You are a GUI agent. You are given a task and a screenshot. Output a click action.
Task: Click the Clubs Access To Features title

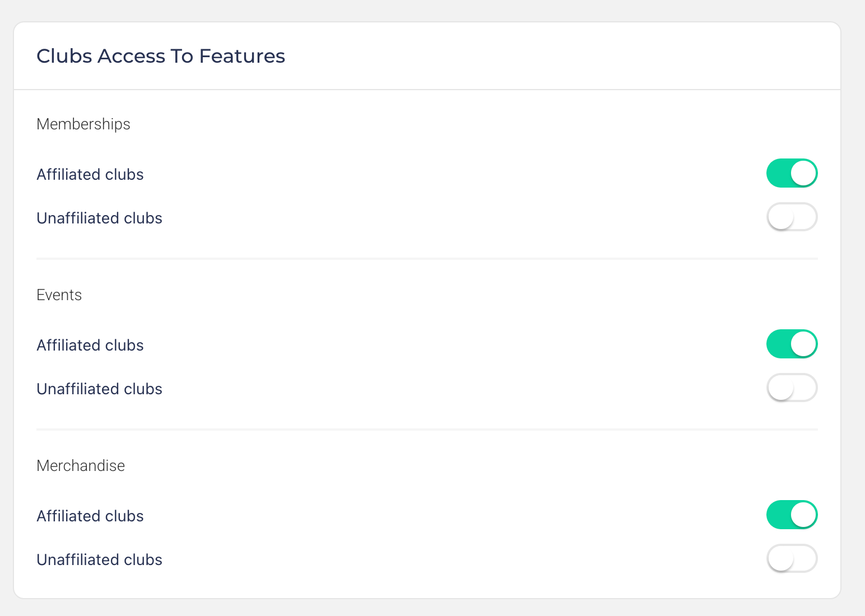[161, 56]
